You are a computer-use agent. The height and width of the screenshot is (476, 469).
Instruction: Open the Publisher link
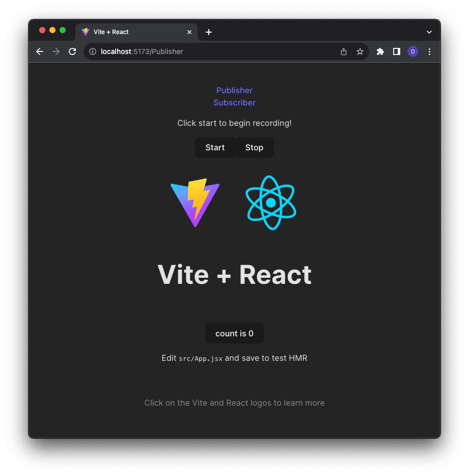234,91
